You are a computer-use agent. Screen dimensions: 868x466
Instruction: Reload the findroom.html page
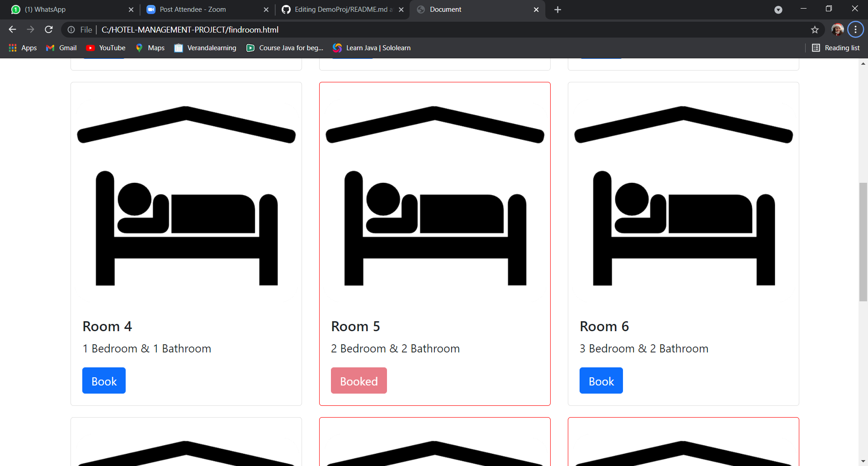click(x=48, y=29)
